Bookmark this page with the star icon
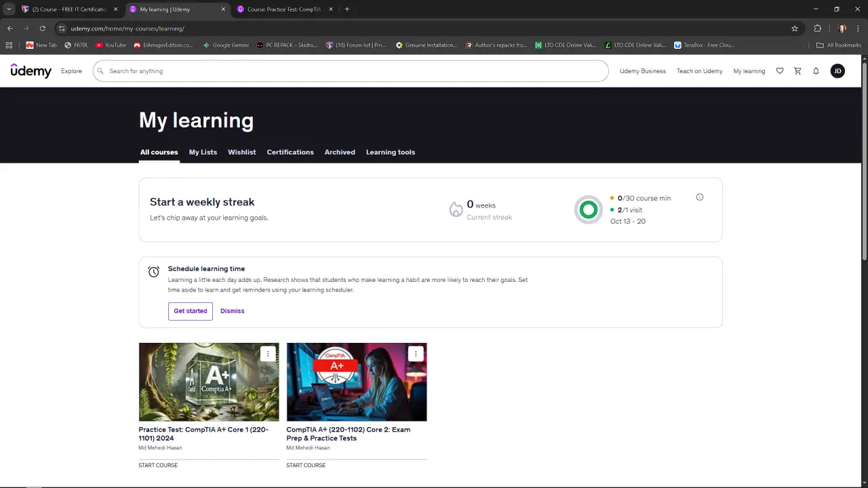 [x=795, y=28]
